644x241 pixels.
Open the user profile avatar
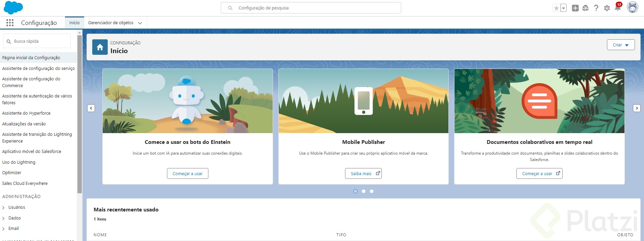(x=633, y=7)
